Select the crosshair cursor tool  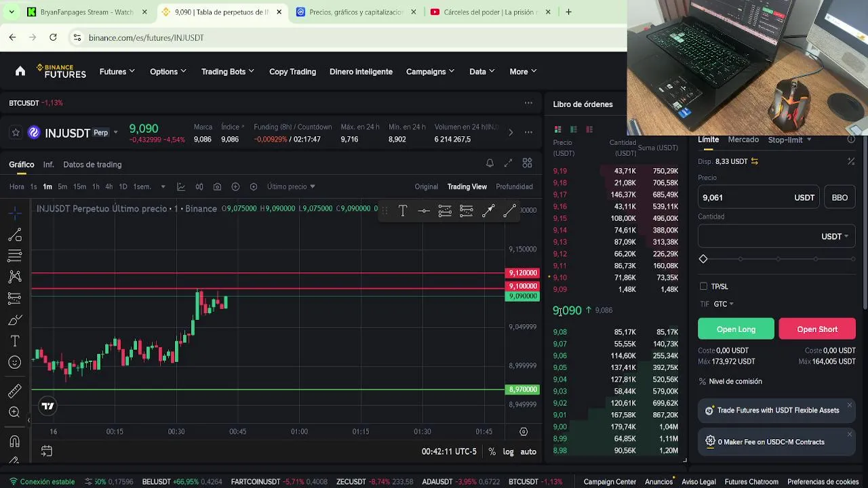15,214
